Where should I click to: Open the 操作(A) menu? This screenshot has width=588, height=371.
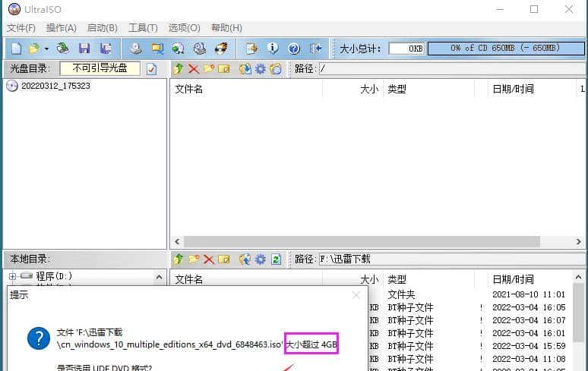point(61,28)
